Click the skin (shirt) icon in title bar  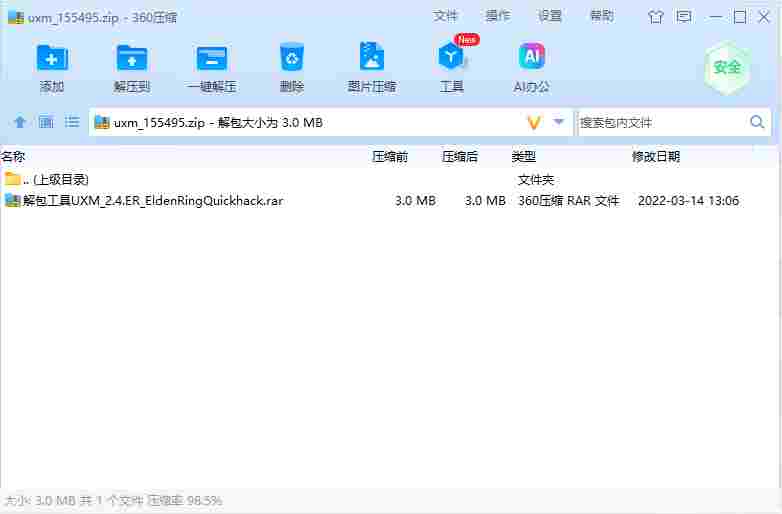pos(656,17)
